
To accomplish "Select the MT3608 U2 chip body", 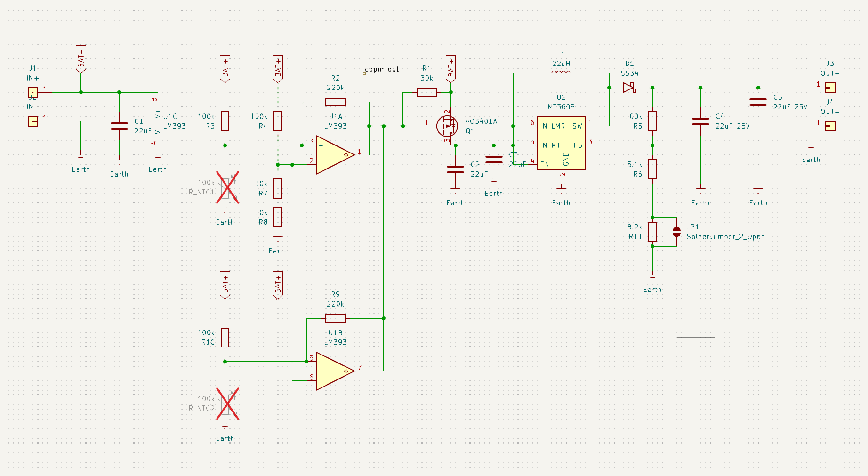I will [x=561, y=143].
